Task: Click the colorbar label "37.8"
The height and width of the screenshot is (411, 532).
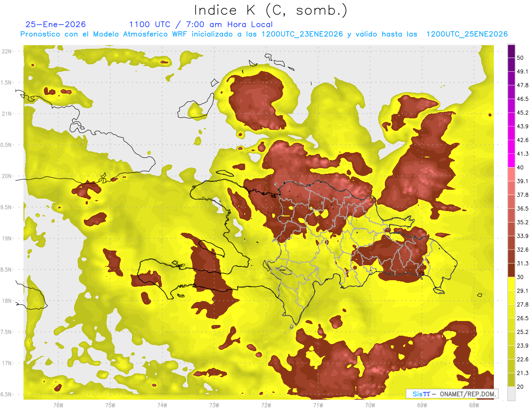Action: [523, 195]
